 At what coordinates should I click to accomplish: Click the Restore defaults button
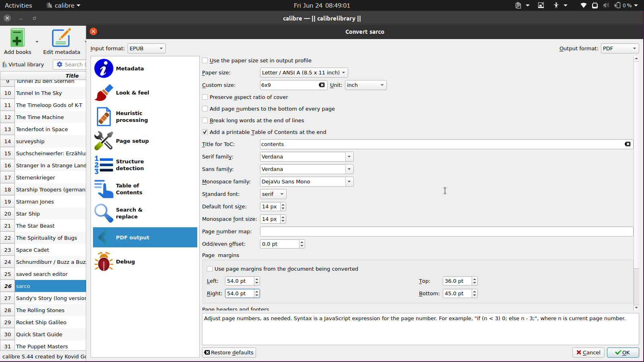pos(229,352)
